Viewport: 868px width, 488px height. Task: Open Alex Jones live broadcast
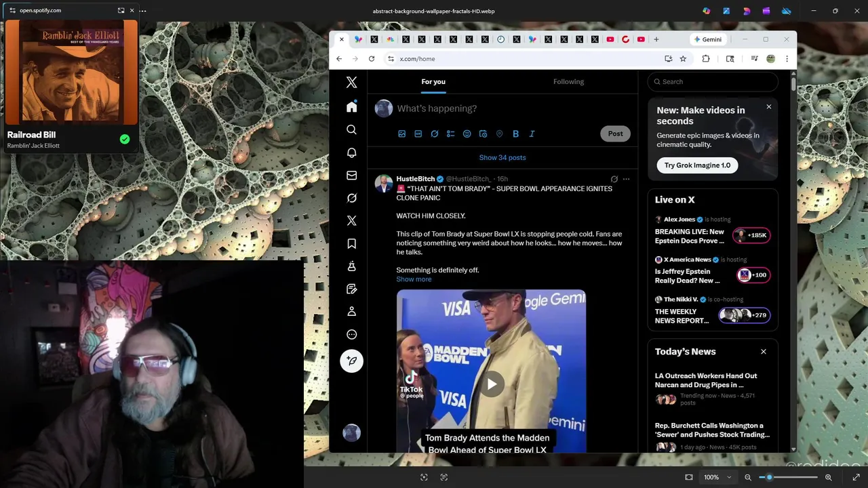[x=712, y=230]
